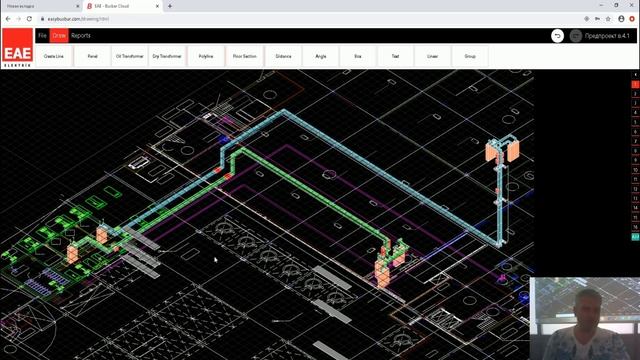Click the Group tool button

click(x=470, y=56)
